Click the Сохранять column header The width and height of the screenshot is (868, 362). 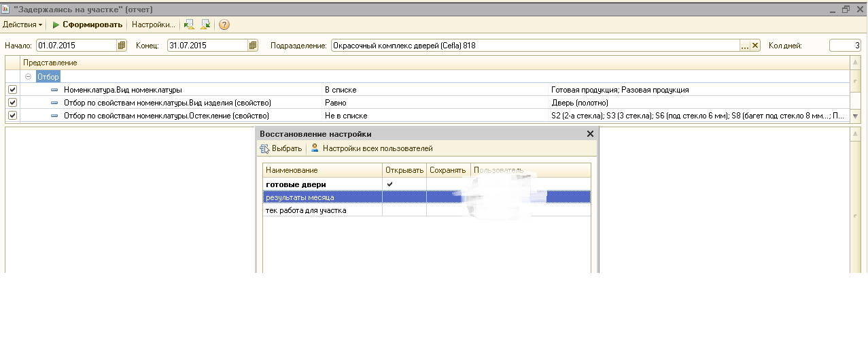click(449, 170)
